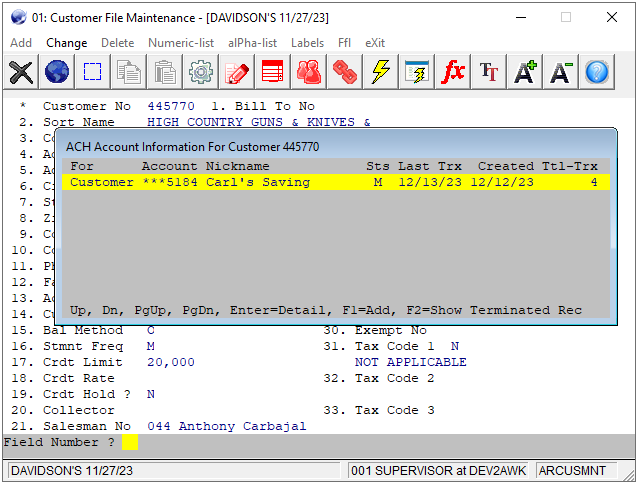Click the HIGH COUNTRY GUNS & KNIVES sort name
The height and width of the screenshot is (485, 640).
pyautogui.click(x=259, y=122)
